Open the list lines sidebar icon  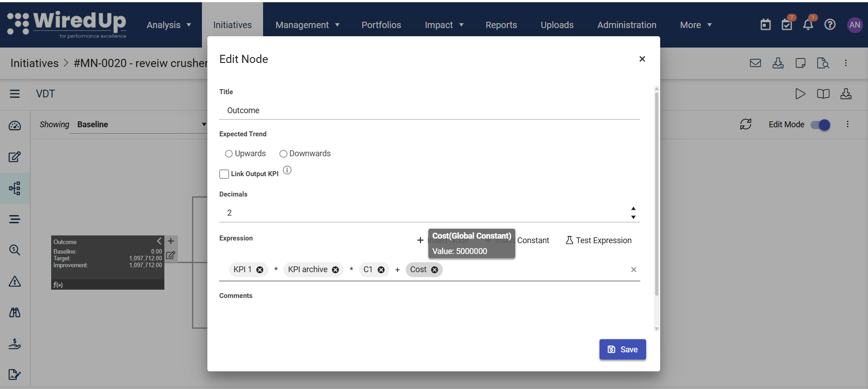point(14,219)
